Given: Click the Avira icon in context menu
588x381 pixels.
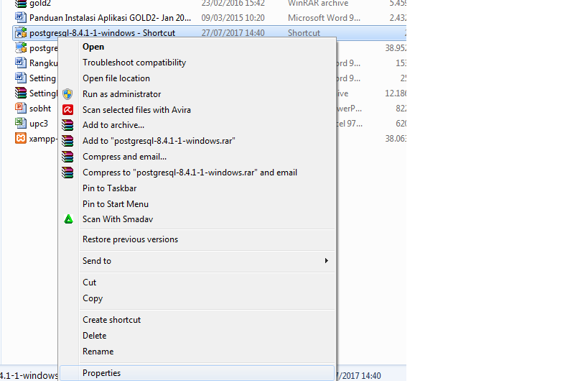Looking at the screenshot, I should tap(68, 109).
